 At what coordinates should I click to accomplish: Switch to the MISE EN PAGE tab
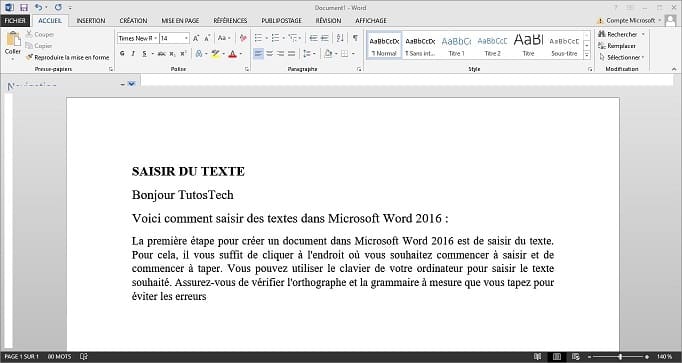(180, 20)
